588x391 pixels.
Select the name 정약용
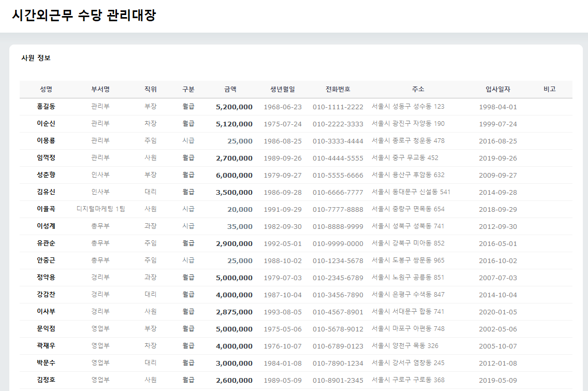click(x=46, y=277)
